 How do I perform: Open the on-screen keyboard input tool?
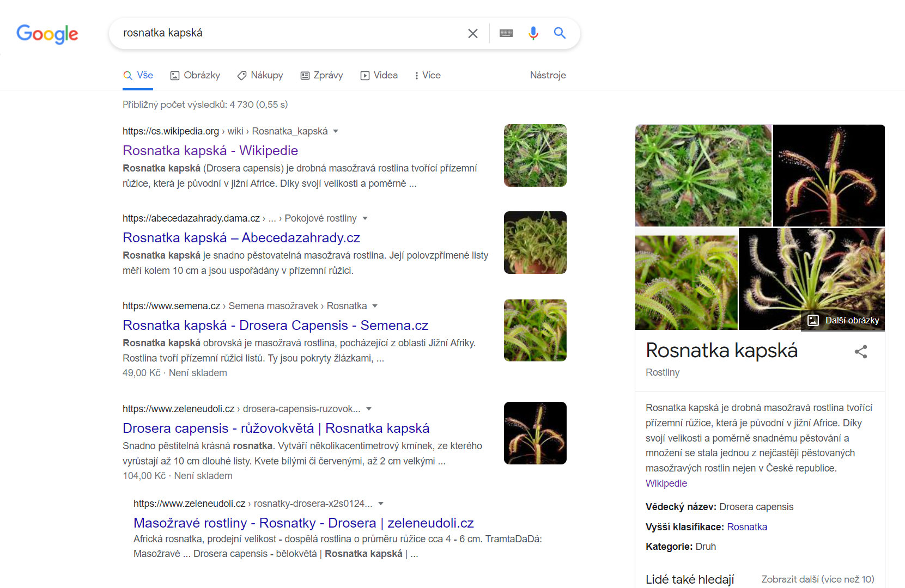pos(506,33)
